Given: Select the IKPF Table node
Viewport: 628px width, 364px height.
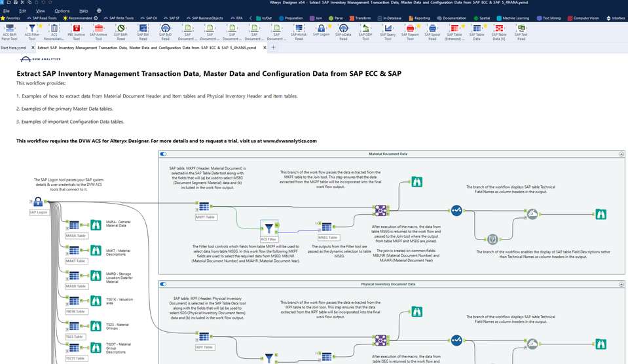Looking at the screenshot, I should click(204, 337).
